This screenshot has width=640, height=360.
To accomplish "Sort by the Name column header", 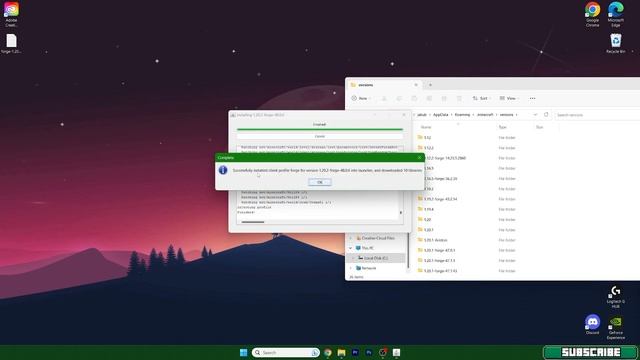I will coord(426,127).
